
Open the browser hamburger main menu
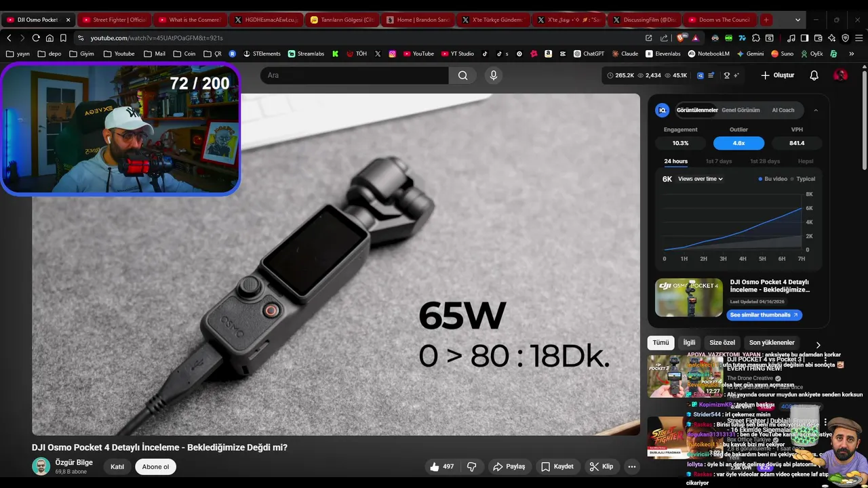859,38
